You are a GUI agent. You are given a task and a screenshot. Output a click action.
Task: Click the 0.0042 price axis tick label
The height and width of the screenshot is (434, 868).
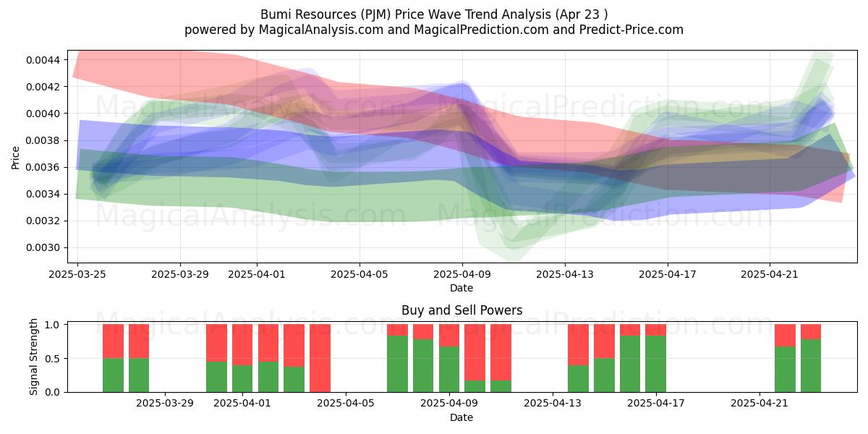pyautogui.click(x=44, y=86)
